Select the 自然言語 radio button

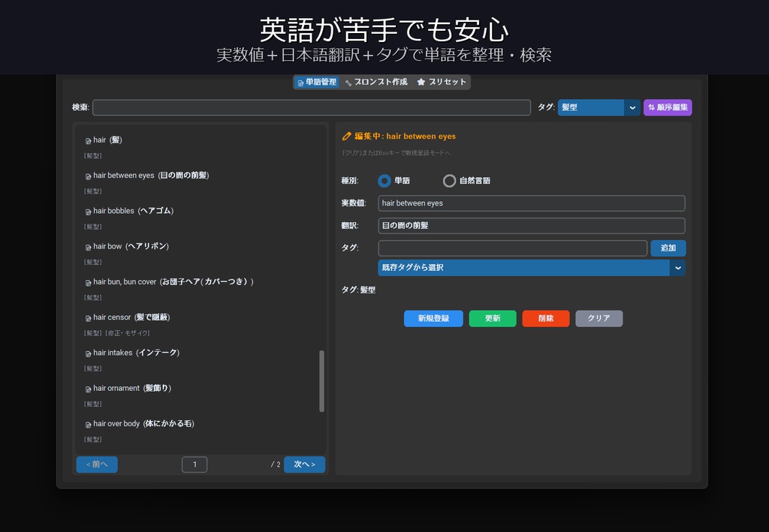click(x=449, y=181)
